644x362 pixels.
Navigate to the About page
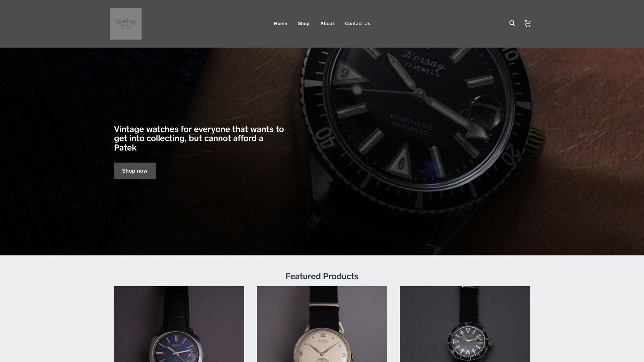[327, 23]
